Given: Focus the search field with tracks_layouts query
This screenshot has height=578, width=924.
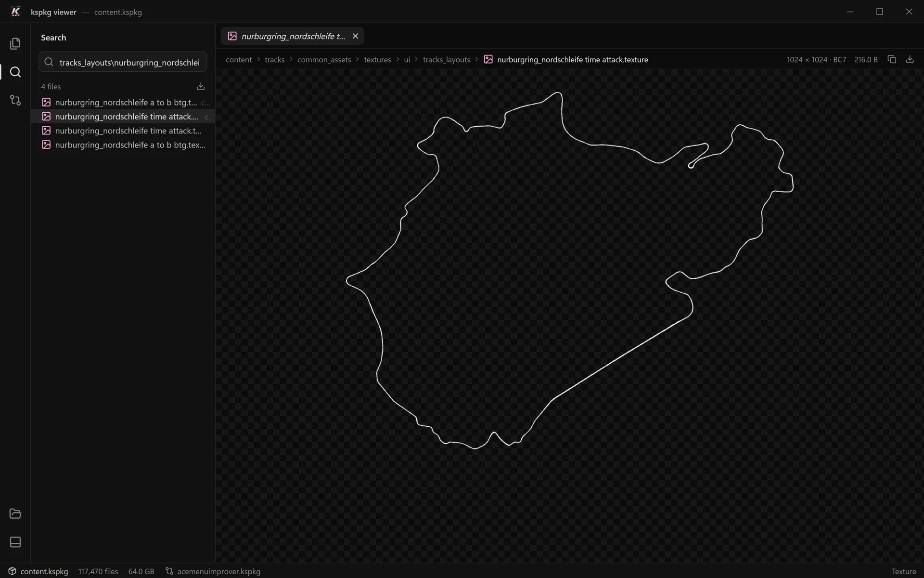Looking at the screenshot, I should pos(123,62).
